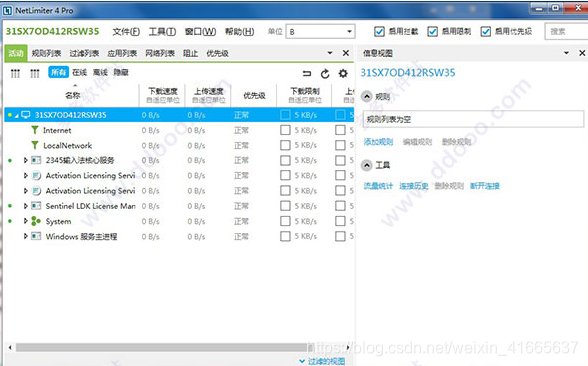Screen dimensions: 588x366
Task: Collapse the 工具 section in info view
Action: pyautogui.click(x=367, y=165)
